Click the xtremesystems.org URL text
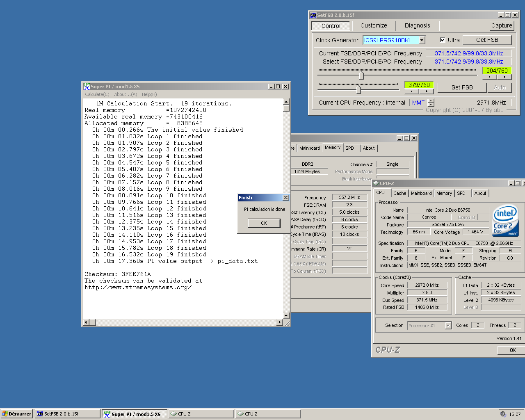 point(138,287)
